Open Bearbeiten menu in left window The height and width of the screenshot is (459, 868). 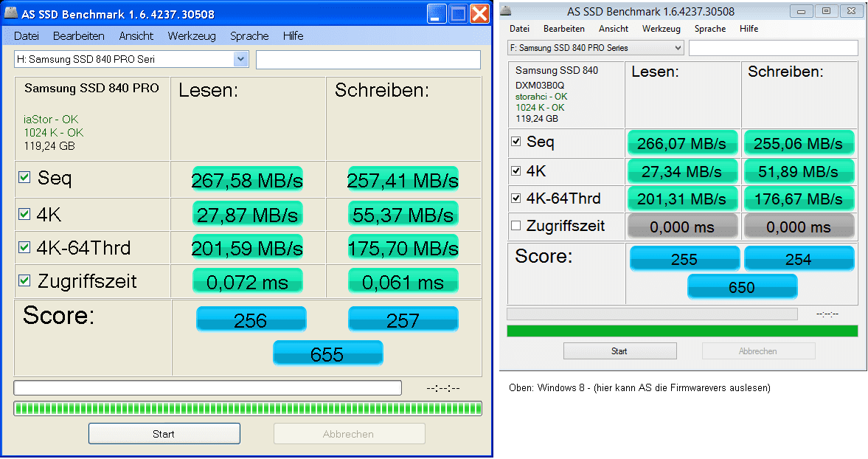[79, 36]
